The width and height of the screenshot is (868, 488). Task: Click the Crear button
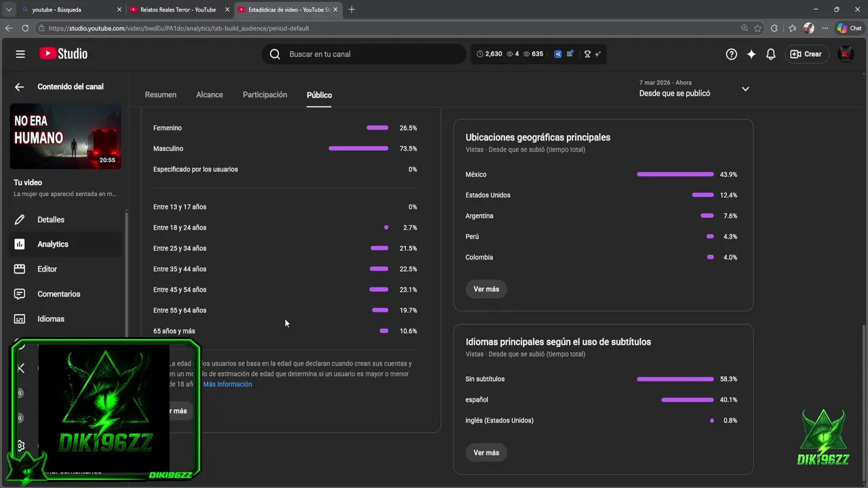click(x=807, y=54)
